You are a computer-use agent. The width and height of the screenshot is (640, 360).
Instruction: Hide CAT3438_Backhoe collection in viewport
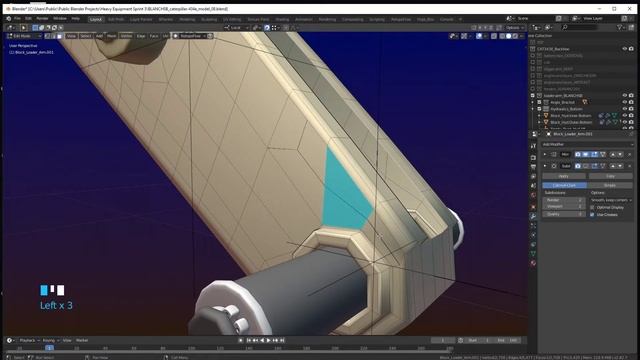click(624, 49)
